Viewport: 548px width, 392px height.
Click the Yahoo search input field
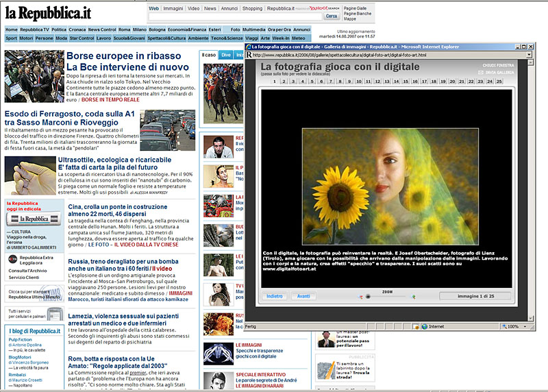[235, 16]
